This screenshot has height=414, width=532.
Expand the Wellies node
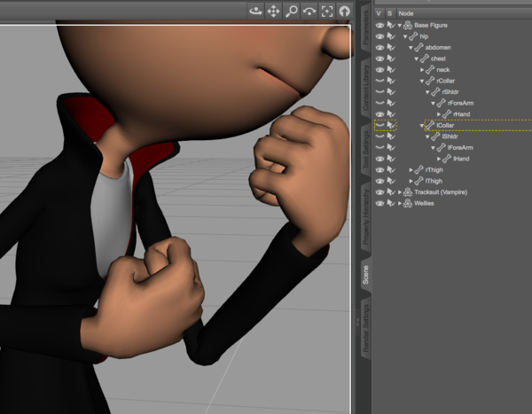pyautogui.click(x=400, y=204)
